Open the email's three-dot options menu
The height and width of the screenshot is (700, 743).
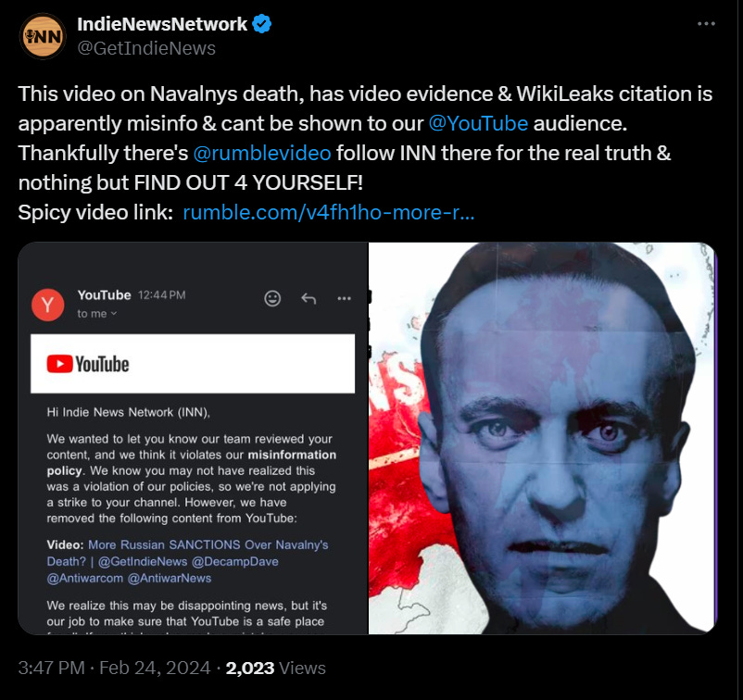tap(344, 298)
